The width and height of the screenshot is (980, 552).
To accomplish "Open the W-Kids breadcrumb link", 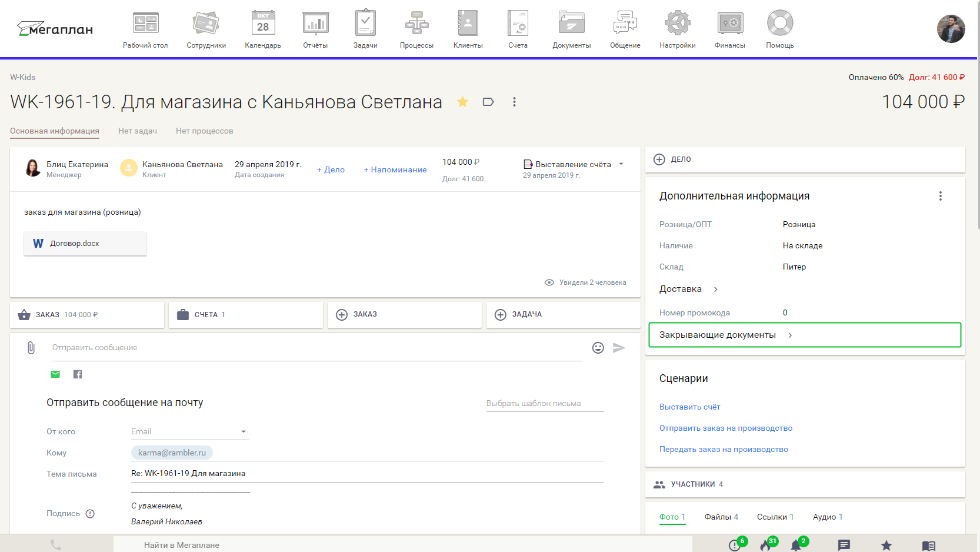I will [23, 77].
